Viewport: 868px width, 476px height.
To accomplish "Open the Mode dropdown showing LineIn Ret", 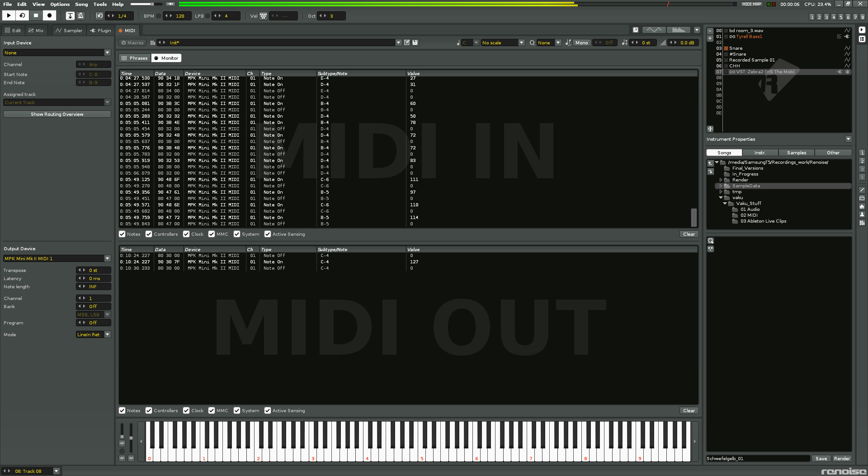I will tap(94, 334).
